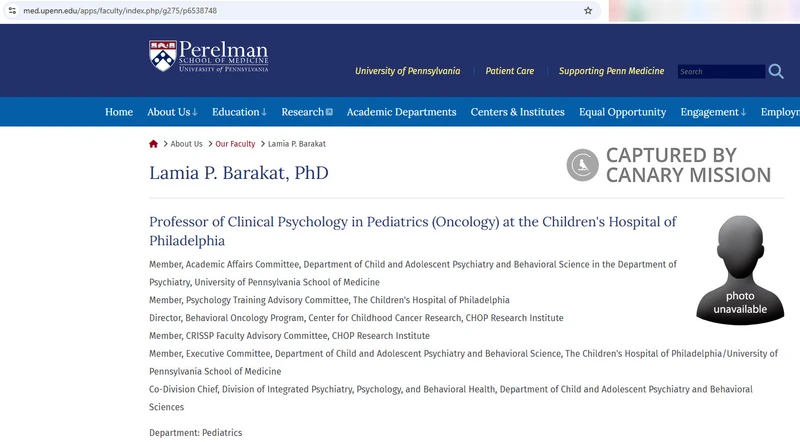Click Member, CRISSP Faculty Advisory Committee line
This screenshot has width=800, height=442.
pos(289,336)
